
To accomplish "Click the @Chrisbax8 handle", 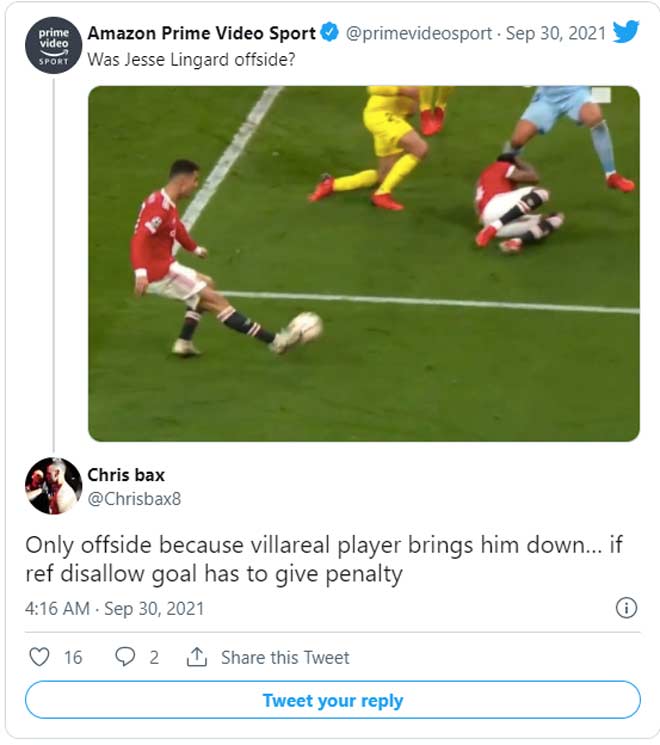I will point(134,498).
